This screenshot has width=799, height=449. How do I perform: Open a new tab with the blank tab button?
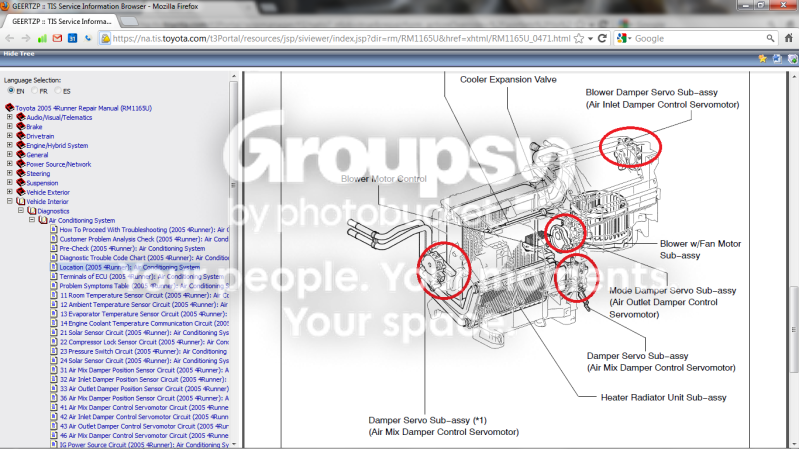pos(129,21)
